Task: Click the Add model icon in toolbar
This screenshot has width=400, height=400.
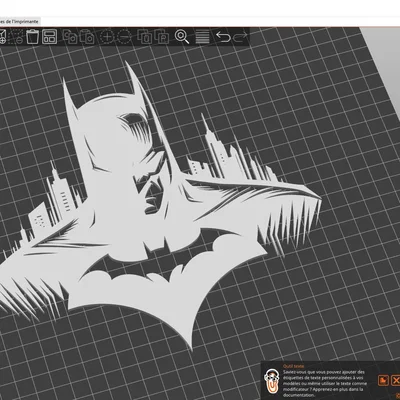Action: (2, 37)
